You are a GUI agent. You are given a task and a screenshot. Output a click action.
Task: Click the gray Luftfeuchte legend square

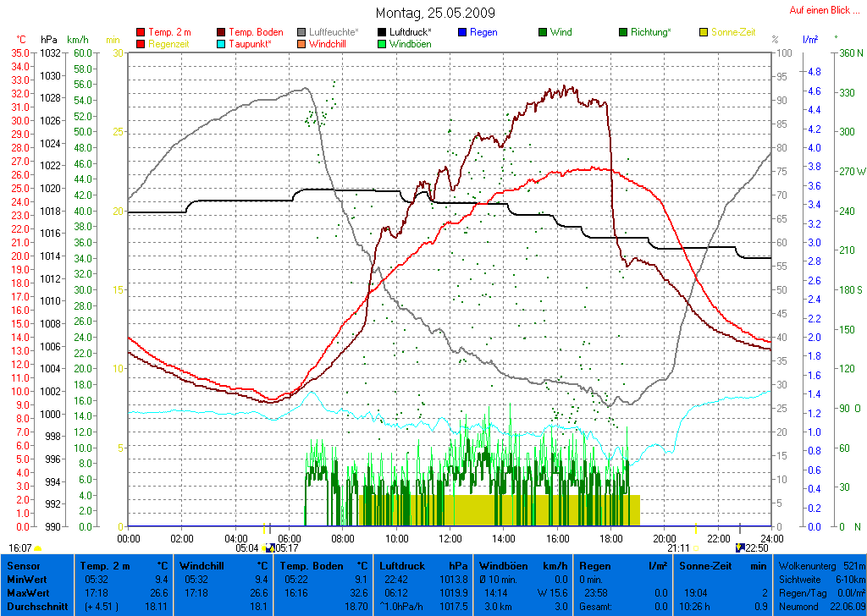pyautogui.click(x=302, y=33)
